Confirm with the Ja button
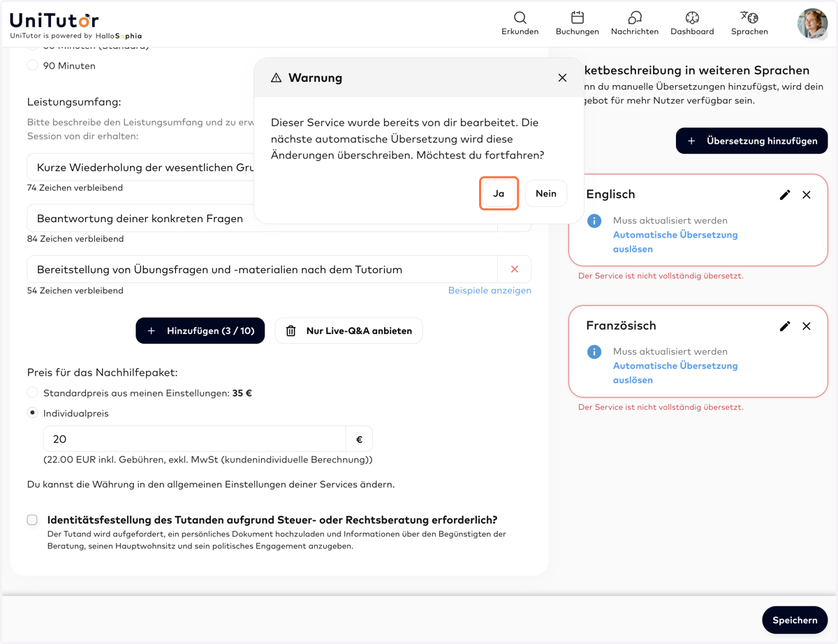838x644 pixels. click(x=499, y=193)
